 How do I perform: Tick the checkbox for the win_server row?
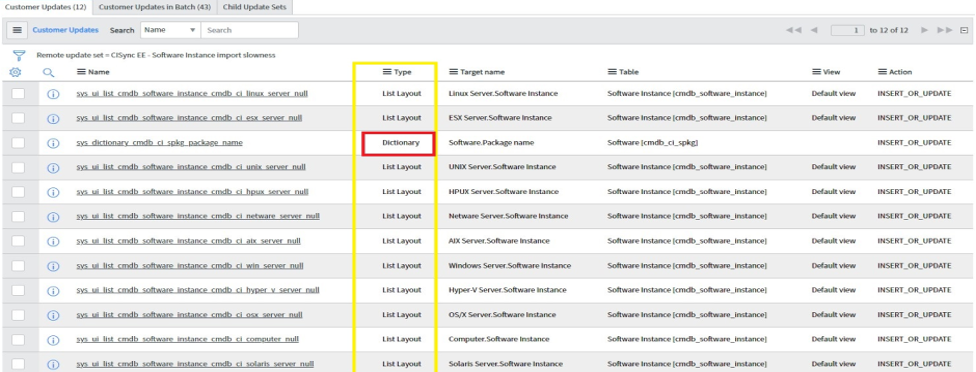18,265
